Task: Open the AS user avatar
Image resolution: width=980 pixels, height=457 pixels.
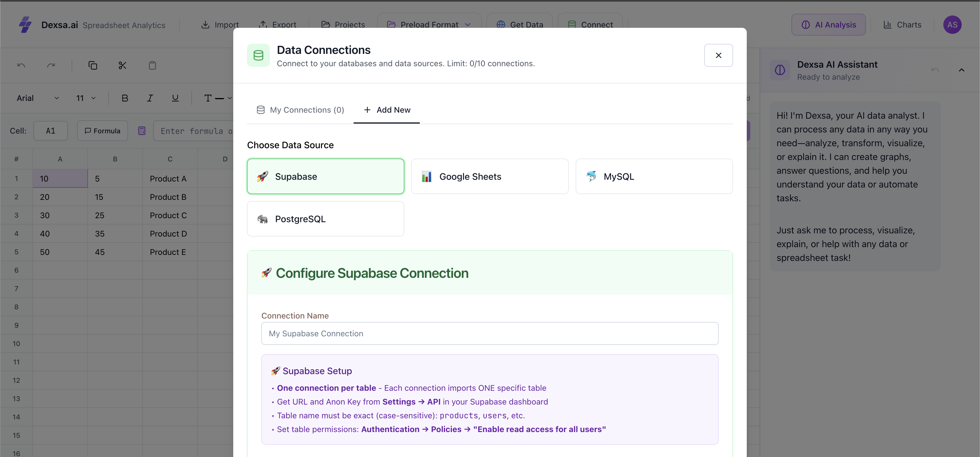Action: [952, 25]
